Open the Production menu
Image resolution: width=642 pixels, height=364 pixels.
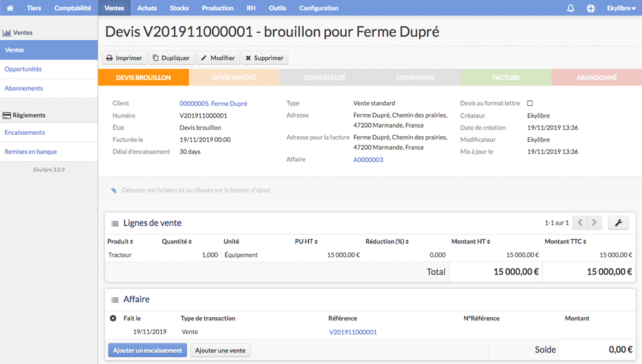point(218,8)
